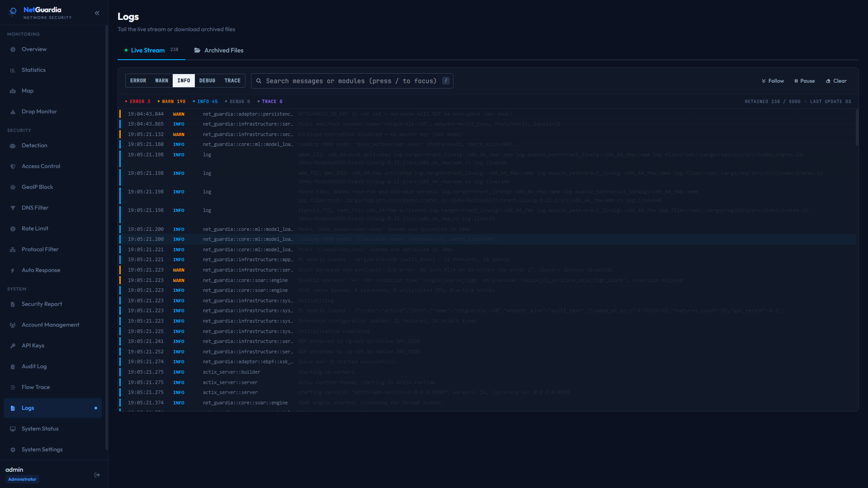Navigate to System Settings page
The height and width of the screenshot is (488, 868).
tap(52, 450)
